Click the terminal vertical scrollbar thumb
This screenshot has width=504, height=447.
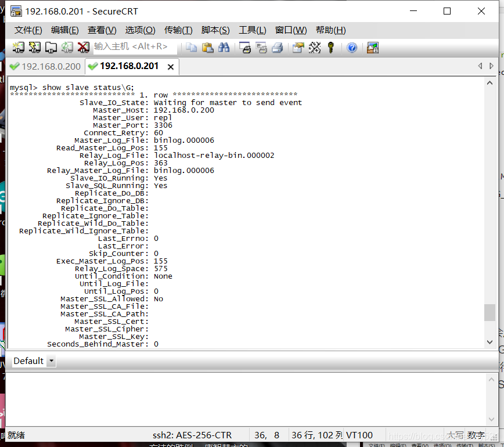click(x=489, y=312)
